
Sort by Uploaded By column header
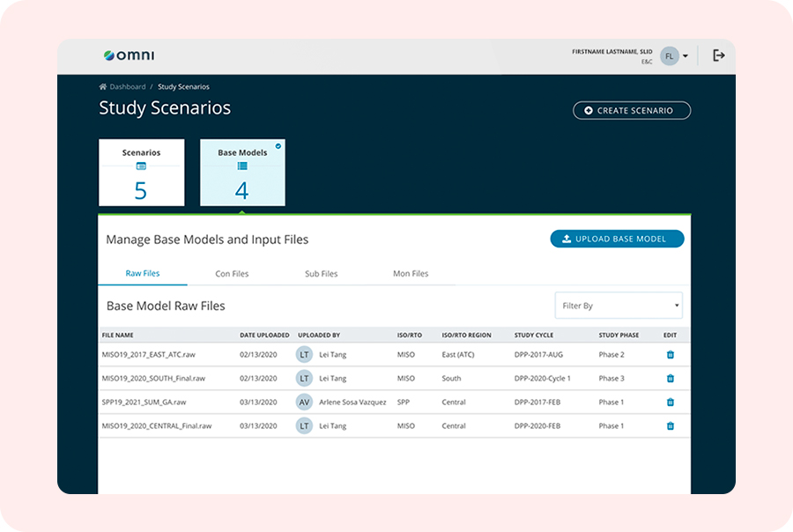(319, 335)
